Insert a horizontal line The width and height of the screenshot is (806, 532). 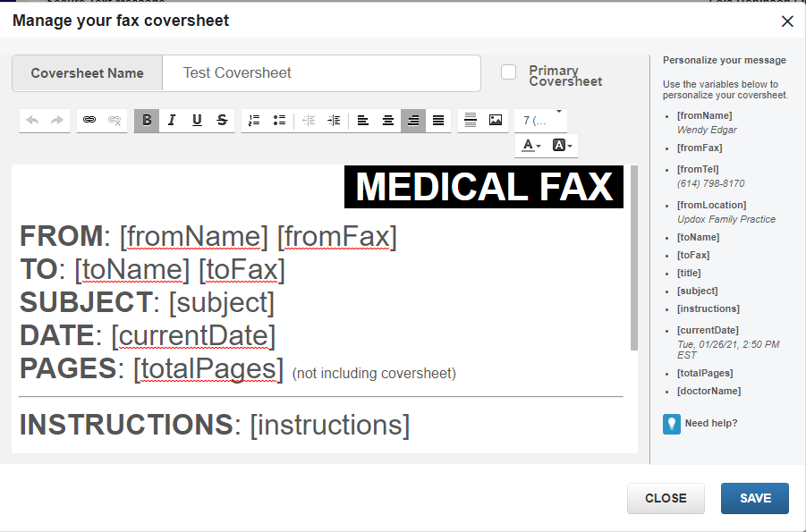point(471,121)
